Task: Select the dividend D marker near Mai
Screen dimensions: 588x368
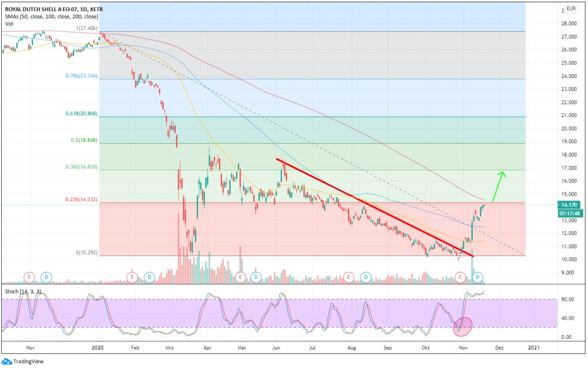Action: coord(256,277)
